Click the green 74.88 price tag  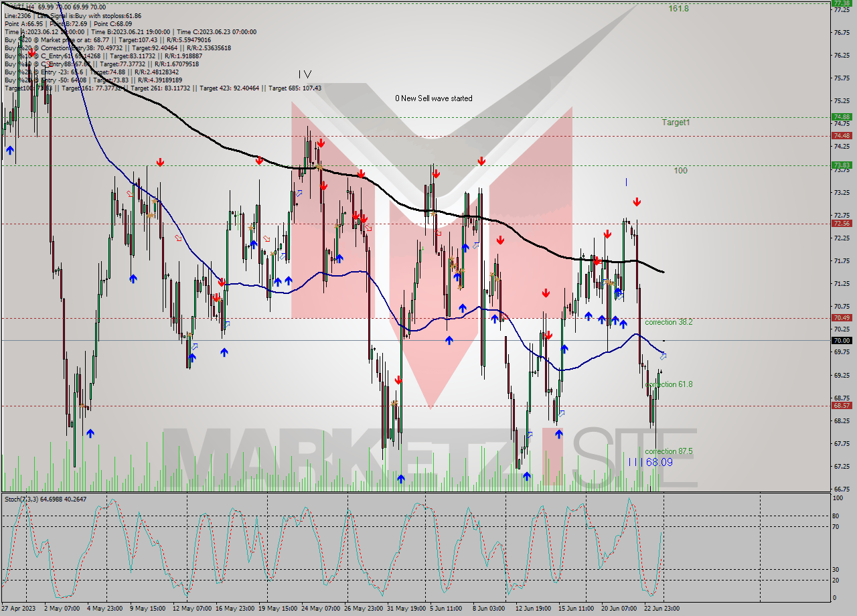click(x=842, y=117)
